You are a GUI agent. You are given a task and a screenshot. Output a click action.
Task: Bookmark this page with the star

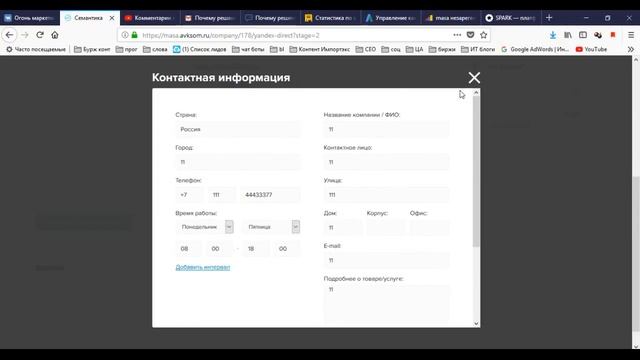pos(484,35)
